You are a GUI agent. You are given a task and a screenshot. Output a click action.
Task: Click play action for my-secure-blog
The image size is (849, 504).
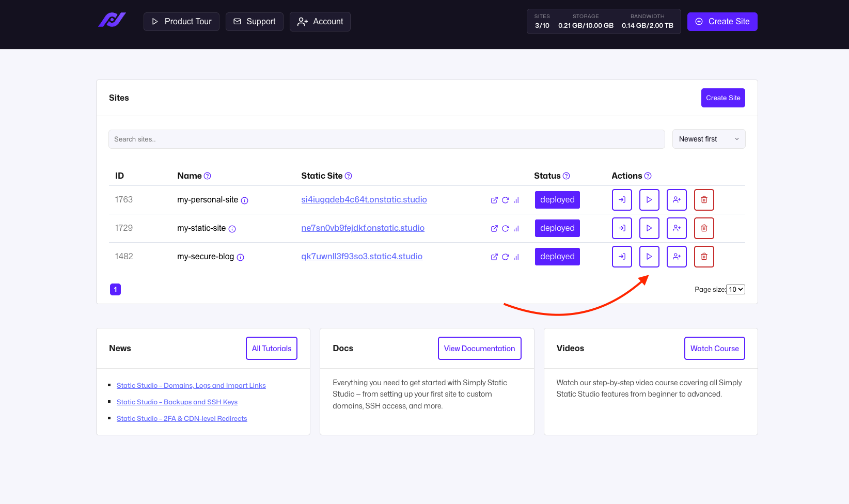click(x=649, y=257)
